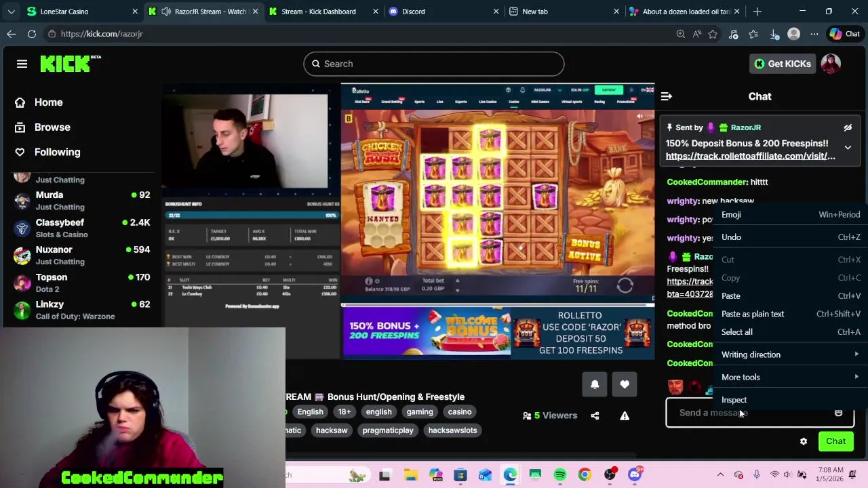
Task: Reload the page
Action: pyautogui.click(x=32, y=34)
